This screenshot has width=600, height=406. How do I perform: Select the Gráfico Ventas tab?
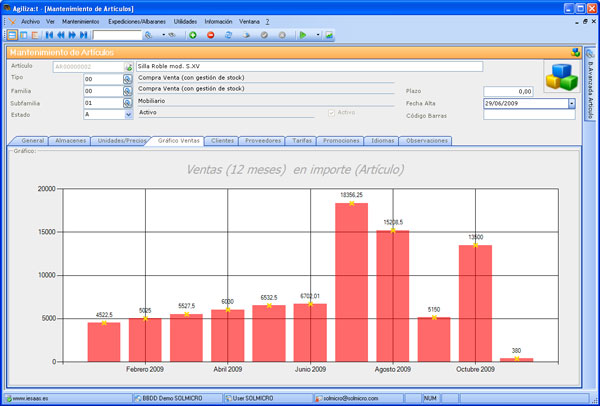pyautogui.click(x=179, y=141)
